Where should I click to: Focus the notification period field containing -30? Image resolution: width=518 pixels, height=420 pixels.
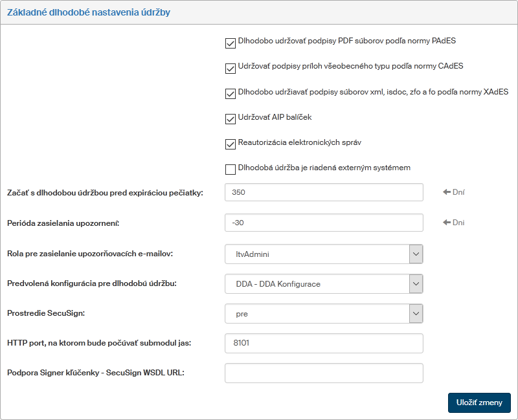click(324, 223)
